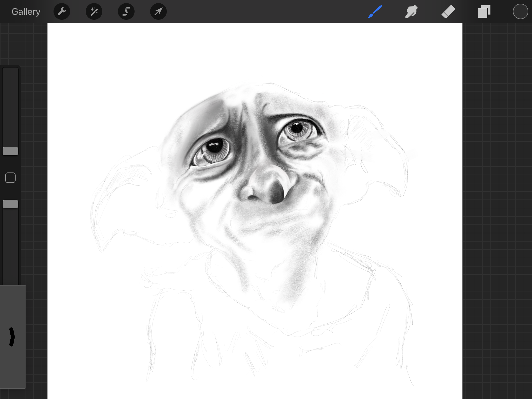This screenshot has width=532, height=399.
Task: Open the active color picker circle
Action: click(520, 11)
